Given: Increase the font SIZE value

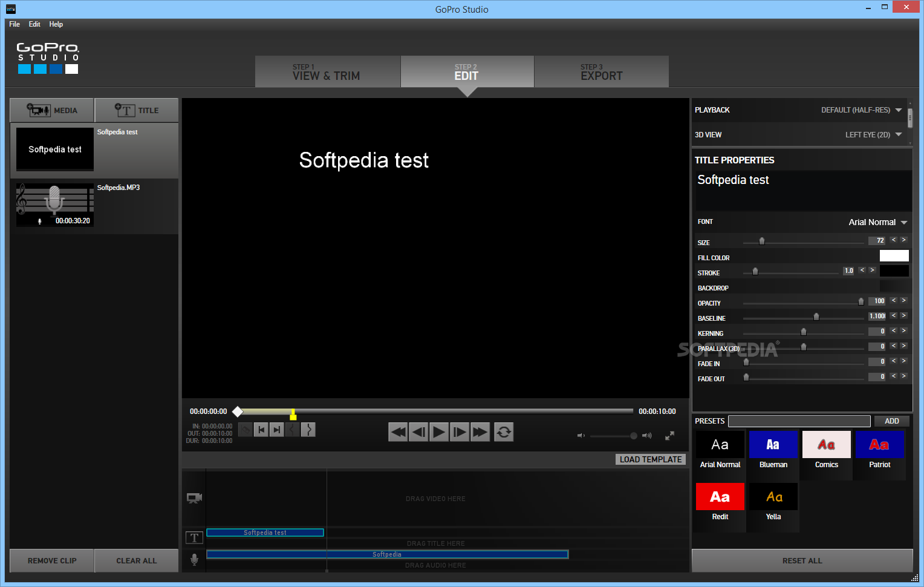Looking at the screenshot, I should click(x=904, y=240).
